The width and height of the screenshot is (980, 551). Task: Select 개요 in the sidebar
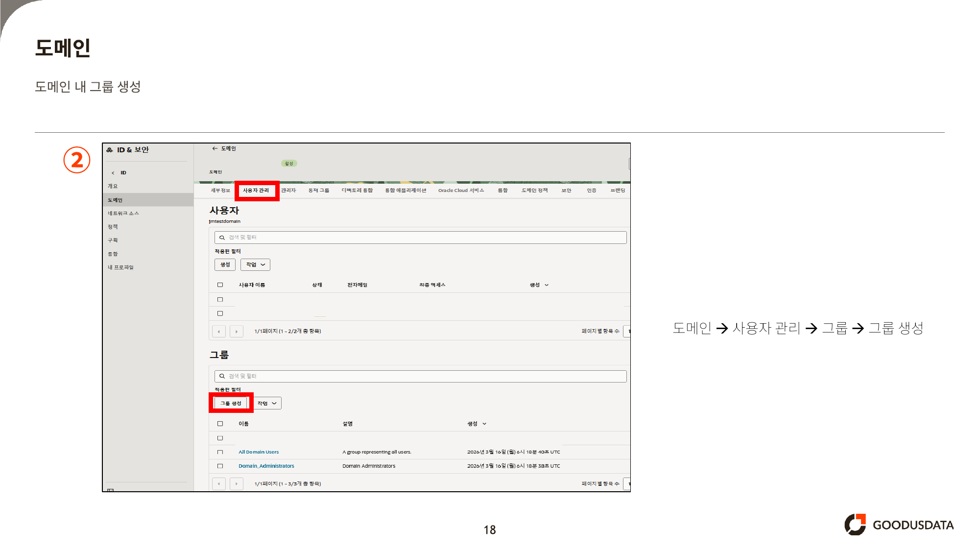[x=113, y=186]
